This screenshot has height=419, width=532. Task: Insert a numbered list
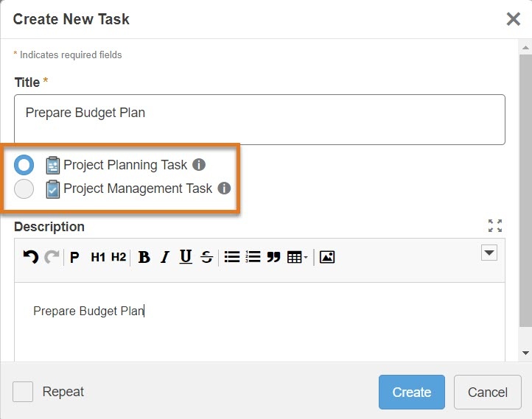coord(253,257)
